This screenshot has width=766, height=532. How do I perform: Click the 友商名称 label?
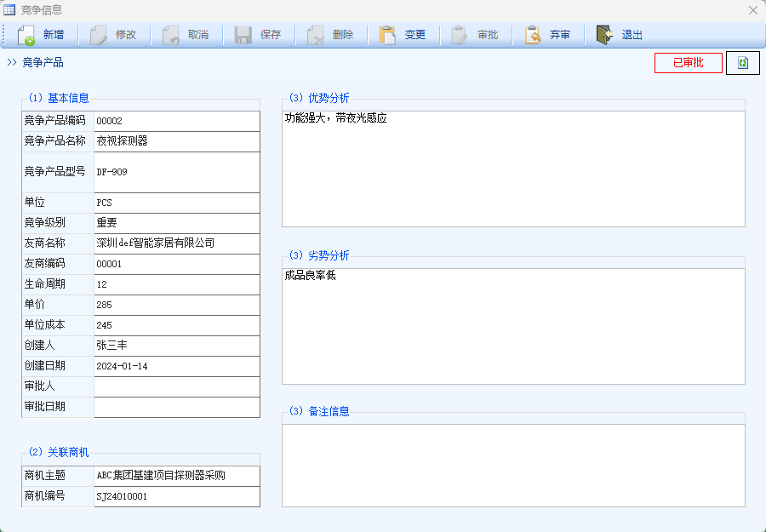point(44,243)
